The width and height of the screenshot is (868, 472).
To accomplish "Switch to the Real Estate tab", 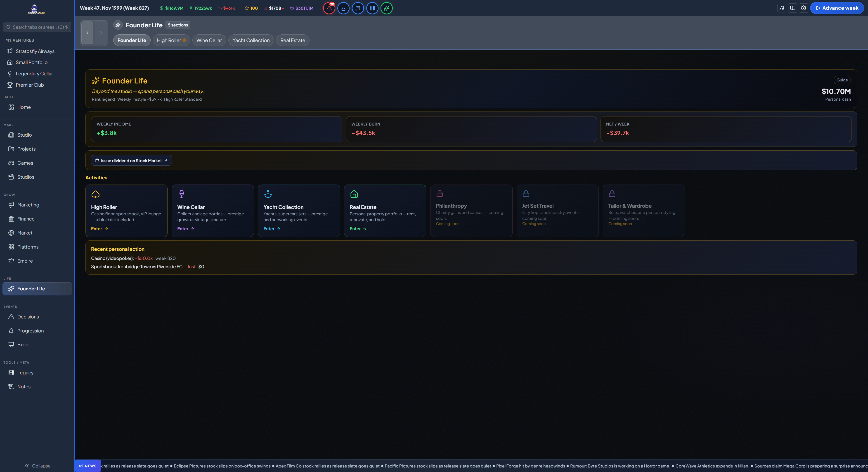I will [293, 40].
